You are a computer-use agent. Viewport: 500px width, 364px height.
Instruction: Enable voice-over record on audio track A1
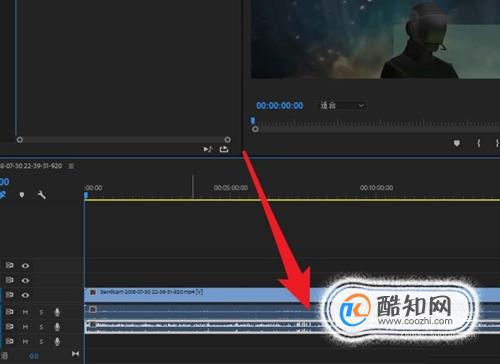point(57,312)
